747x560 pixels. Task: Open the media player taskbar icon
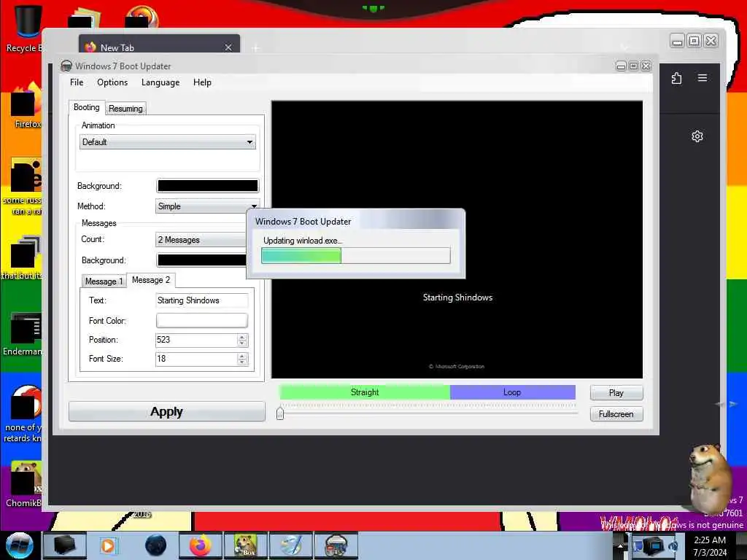pyautogui.click(x=108, y=545)
